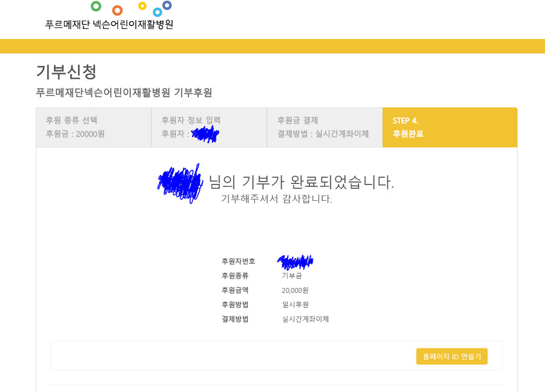Click the 실시간계좌이체 value beside 결제방법
Screen dimensions: 545x392
(305, 319)
